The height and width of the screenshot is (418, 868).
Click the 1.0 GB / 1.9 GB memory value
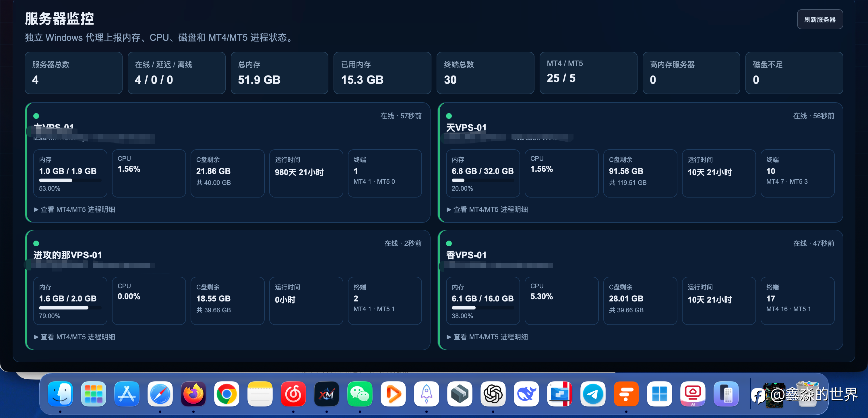pos(68,171)
